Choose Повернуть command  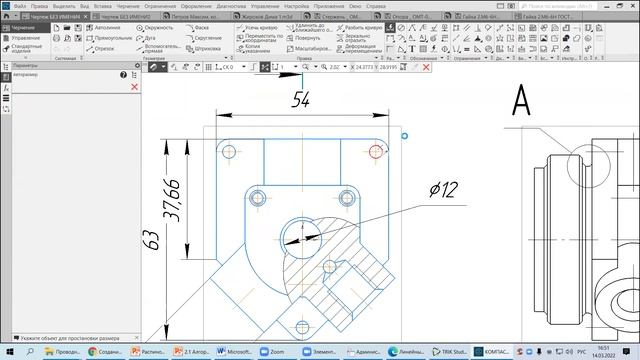tap(304, 38)
